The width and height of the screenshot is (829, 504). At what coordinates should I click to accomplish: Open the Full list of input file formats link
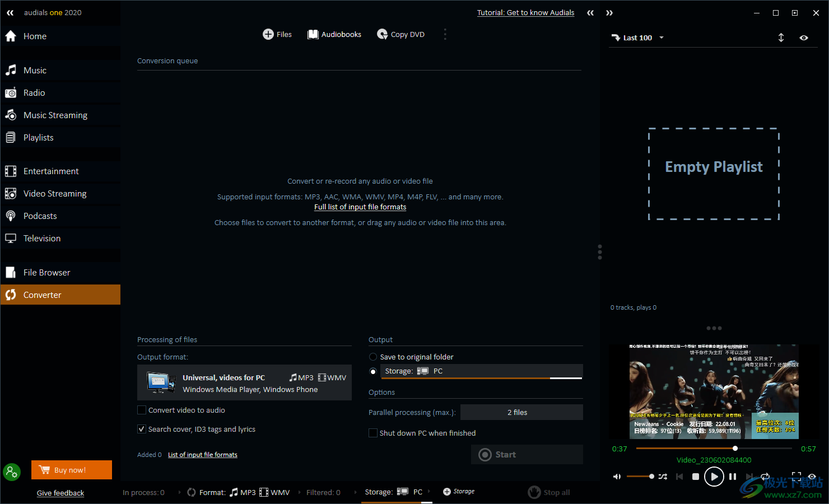pos(360,207)
